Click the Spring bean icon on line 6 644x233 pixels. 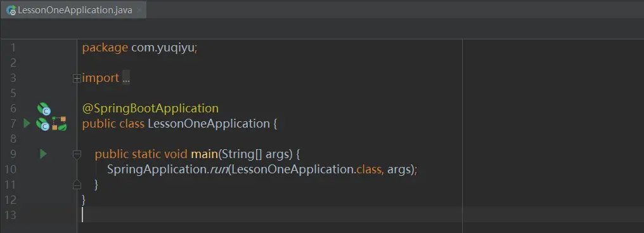pyautogui.click(x=44, y=109)
